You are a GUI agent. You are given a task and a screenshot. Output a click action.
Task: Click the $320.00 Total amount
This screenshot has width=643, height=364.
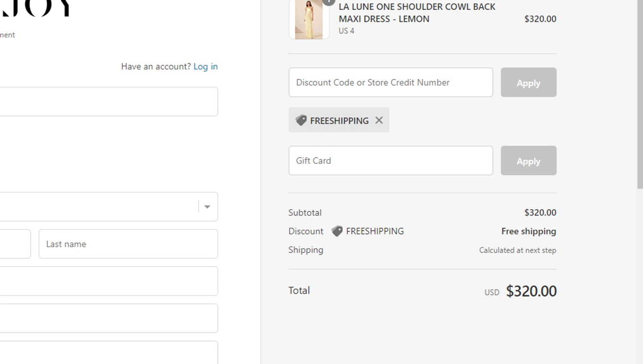pyautogui.click(x=531, y=291)
